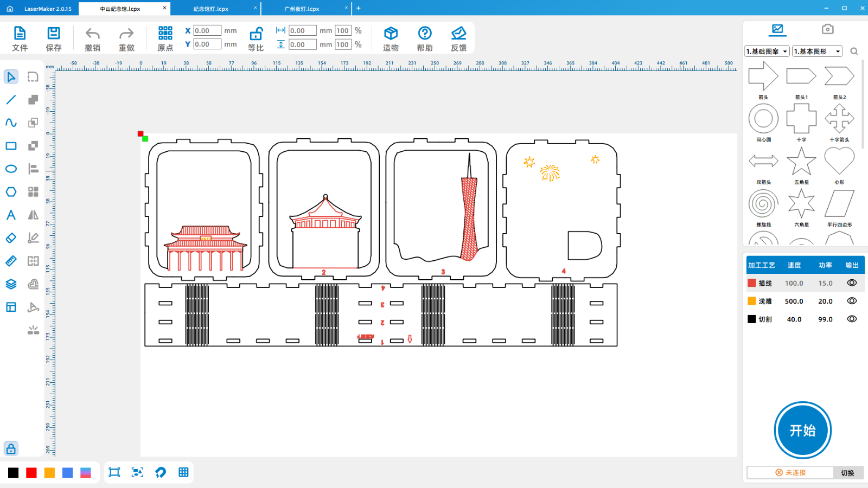Choose the rectangle drawing tool

[11, 146]
